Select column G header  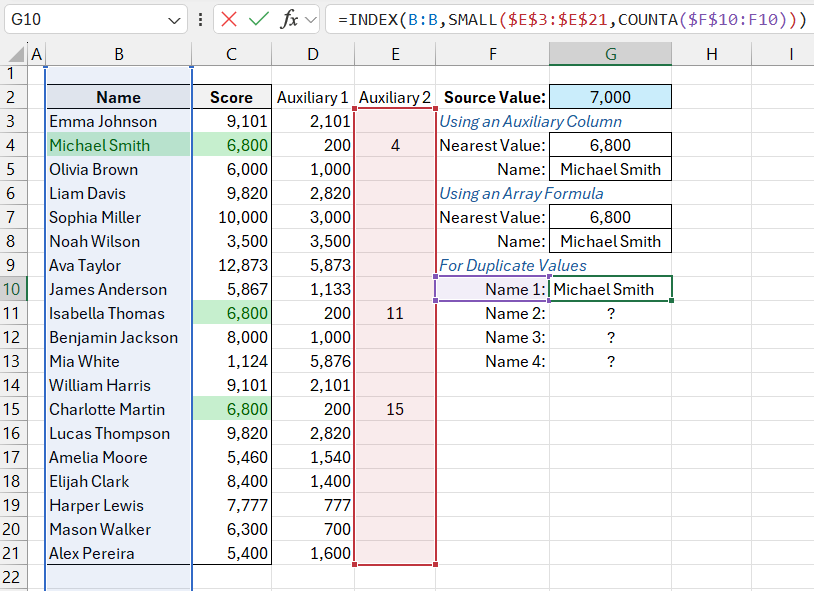(x=610, y=54)
